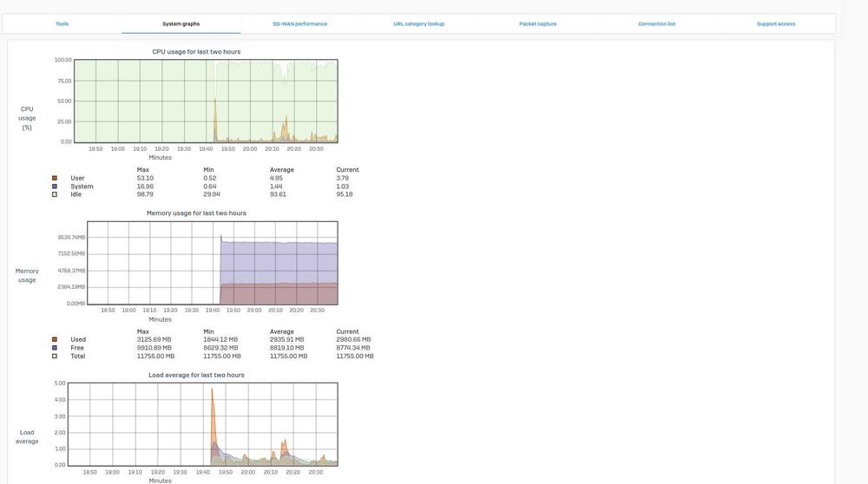Select Idle average value 93.61
The width and height of the screenshot is (868, 484).
coord(278,194)
